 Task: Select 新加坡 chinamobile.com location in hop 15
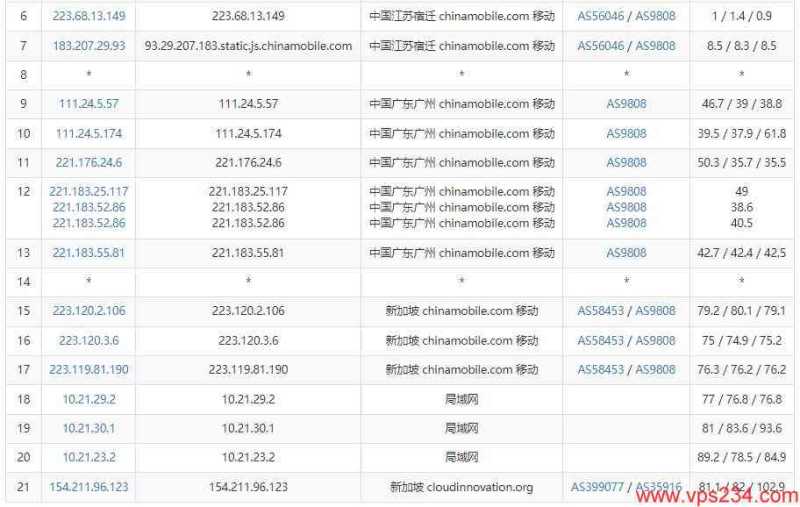tap(461, 310)
